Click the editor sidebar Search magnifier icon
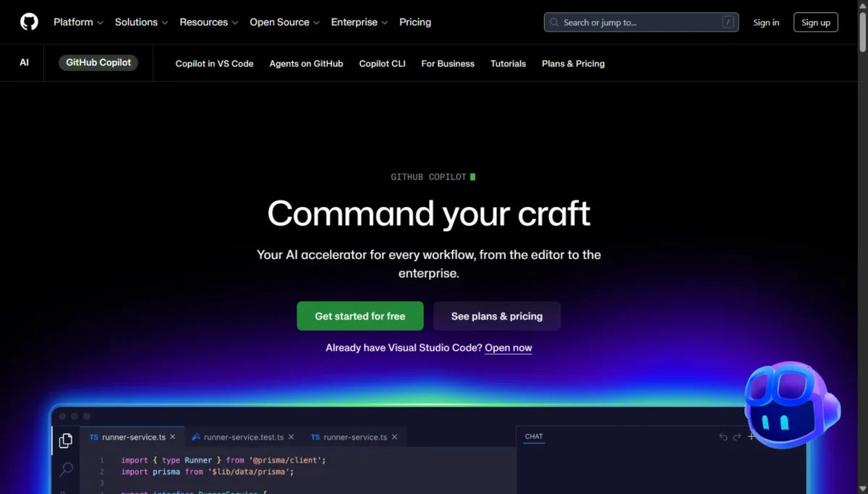This screenshot has width=868, height=494. [66, 469]
